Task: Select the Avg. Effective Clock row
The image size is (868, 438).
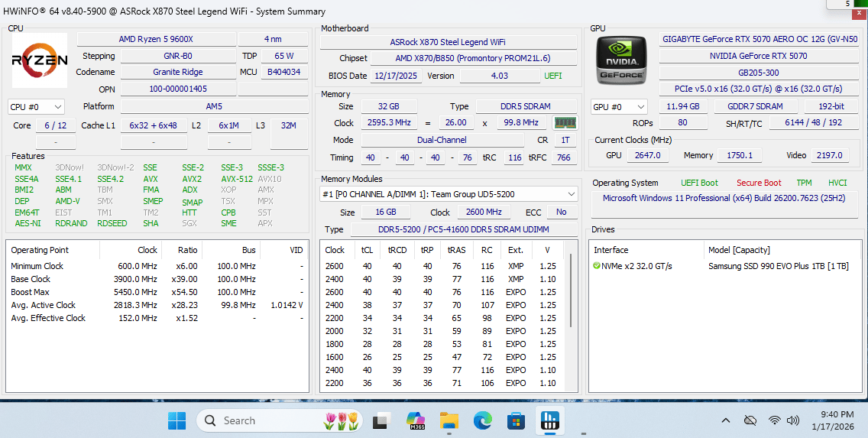Action: [157, 319]
